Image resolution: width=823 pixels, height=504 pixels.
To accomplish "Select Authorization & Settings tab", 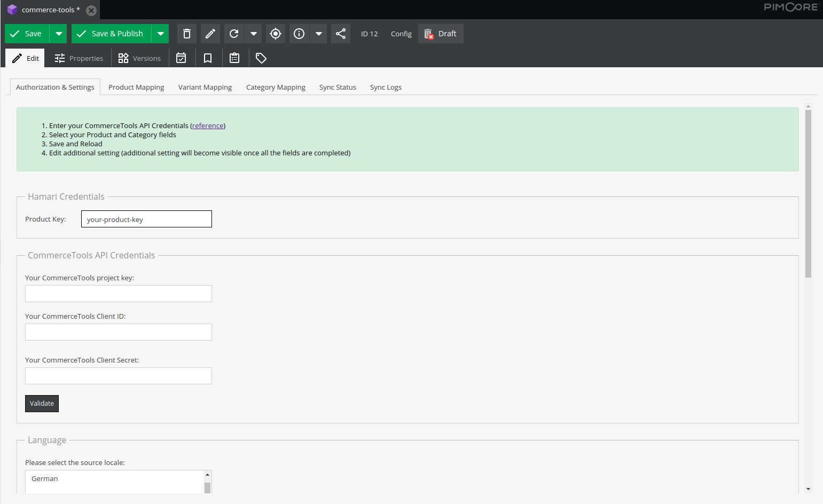I will coord(55,87).
